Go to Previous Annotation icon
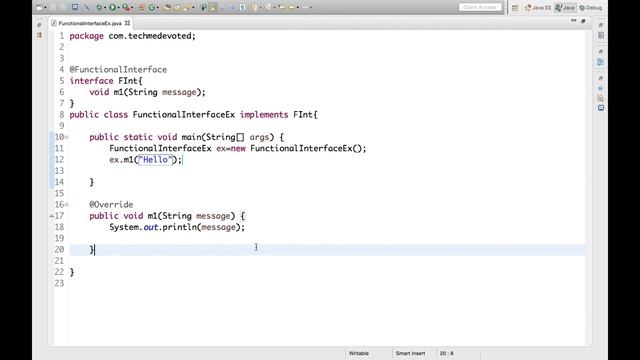Screen dimensions: 640x360 (x=268, y=7)
